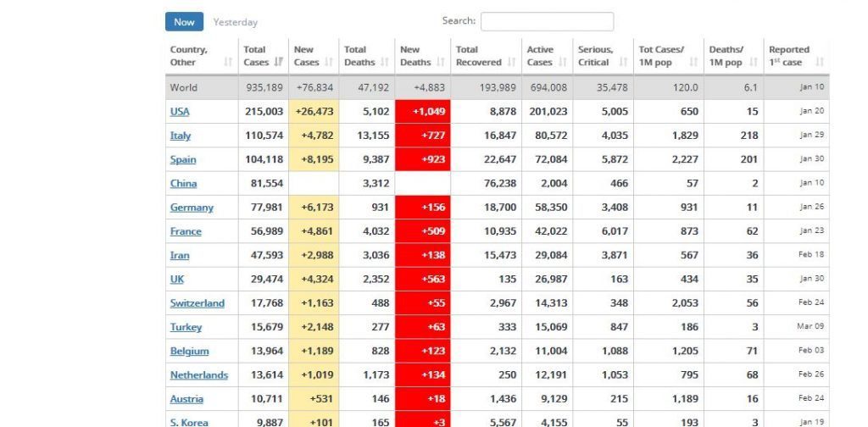Viewport: 868px width, 427px height.
Task: Open the Germany country link
Action: [x=192, y=208]
